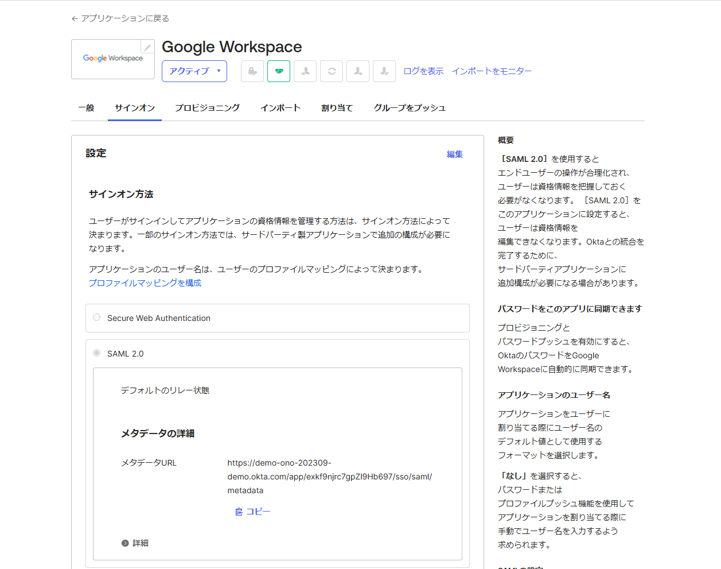Click the green handshake SSO status icon

click(x=279, y=71)
